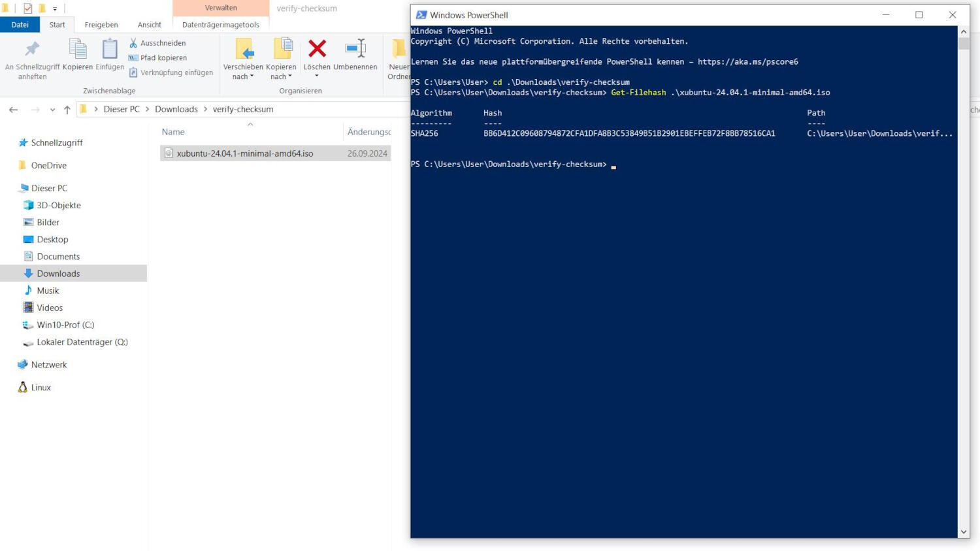The image size is (980, 551).
Task: Open Schnellzugriff in navigation pane
Action: (57, 142)
